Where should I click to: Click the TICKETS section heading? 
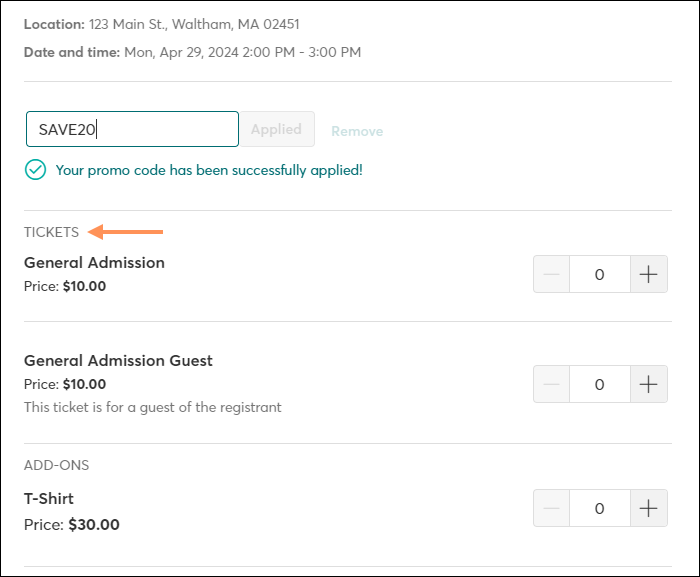[51, 232]
